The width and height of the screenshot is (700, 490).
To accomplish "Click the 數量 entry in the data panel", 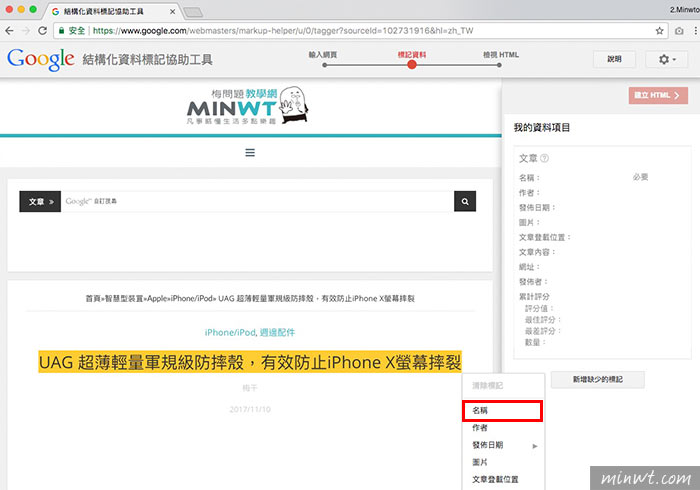I will click(x=535, y=342).
